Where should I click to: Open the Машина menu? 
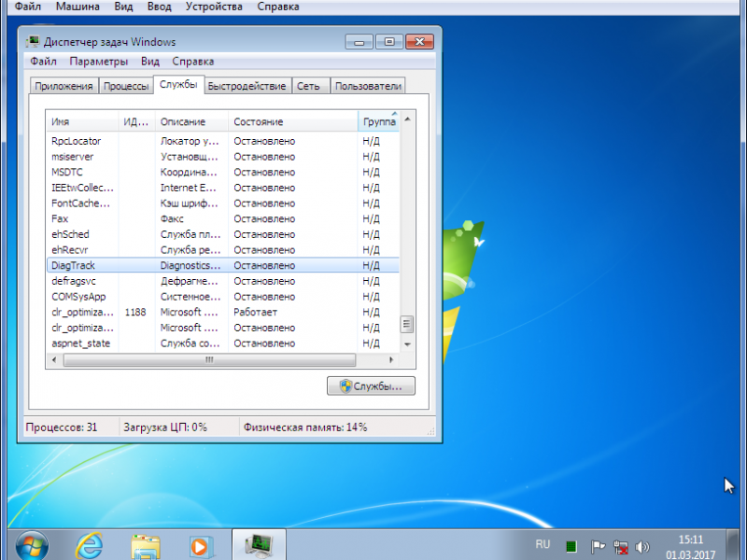(x=78, y=7)
